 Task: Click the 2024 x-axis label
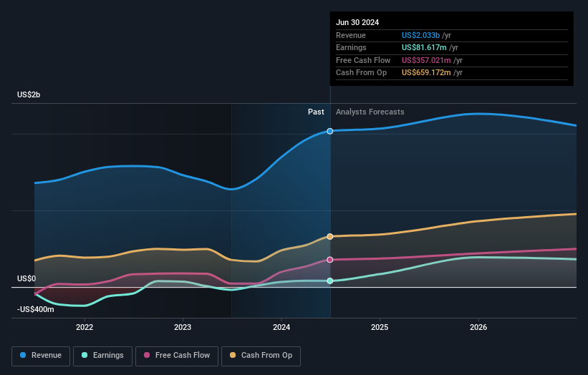pos(281,327)
